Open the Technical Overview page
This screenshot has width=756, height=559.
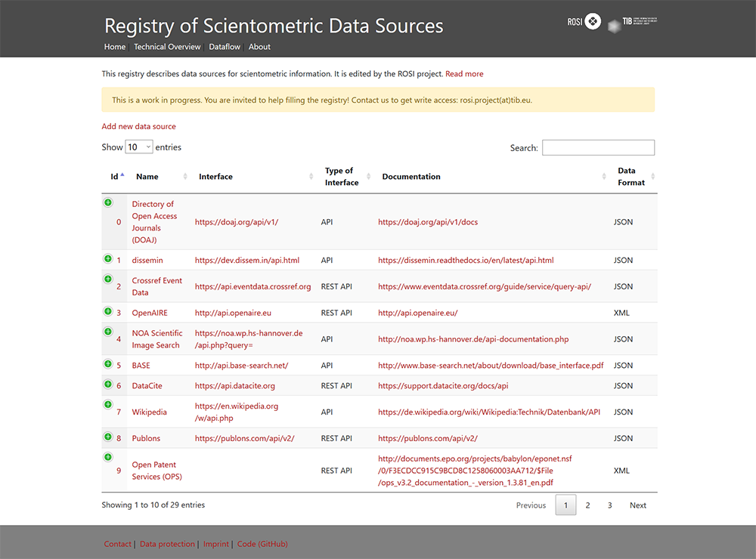point(167,47)
